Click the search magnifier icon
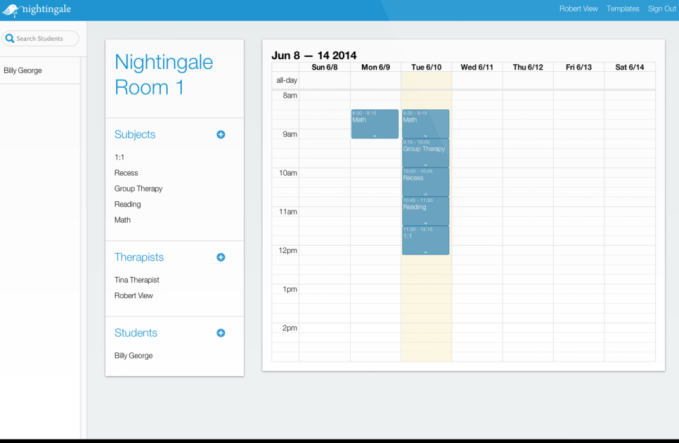Image resolution: width=679 pixels, height=443 pixels. (x=10, y=39)
